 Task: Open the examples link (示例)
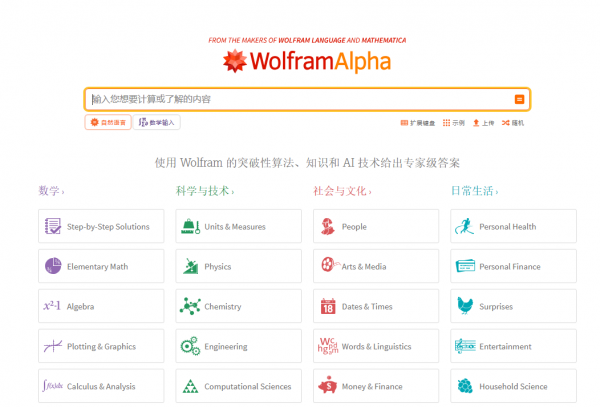point(453,123)
